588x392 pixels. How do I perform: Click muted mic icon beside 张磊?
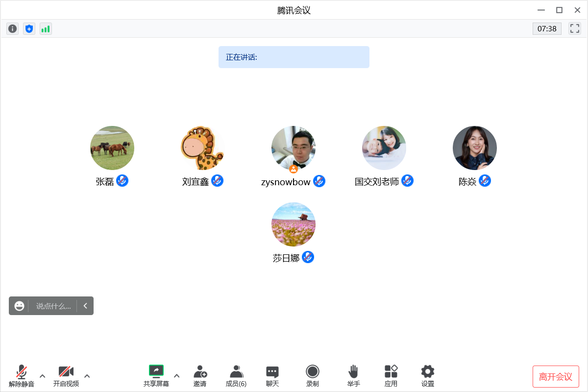[x=122, y=181]
